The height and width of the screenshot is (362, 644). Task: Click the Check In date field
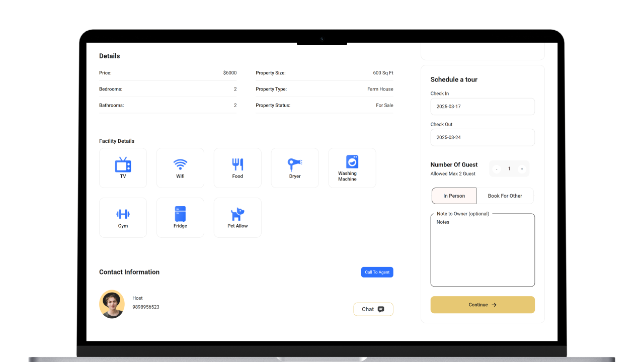[482, 107]
